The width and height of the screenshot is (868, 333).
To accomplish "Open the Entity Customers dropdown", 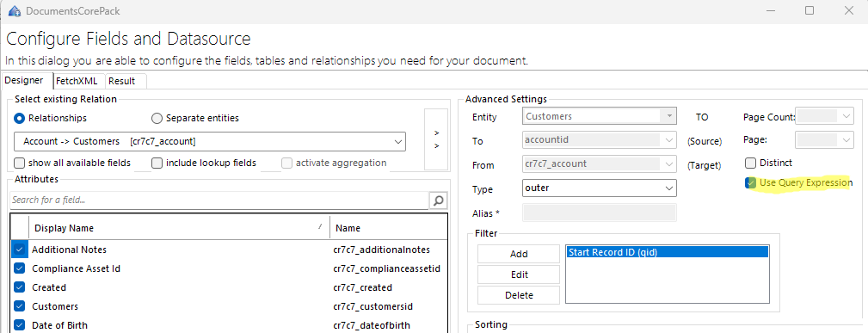I will tap(599, 116).
